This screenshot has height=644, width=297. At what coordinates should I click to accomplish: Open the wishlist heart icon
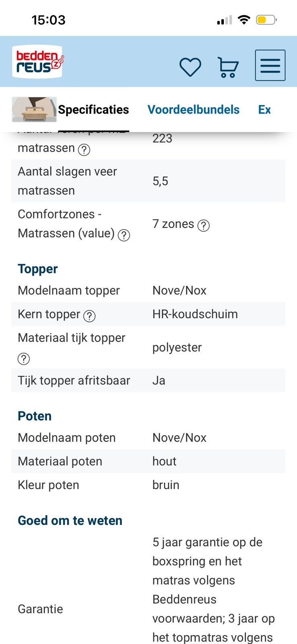coord(190,67)
